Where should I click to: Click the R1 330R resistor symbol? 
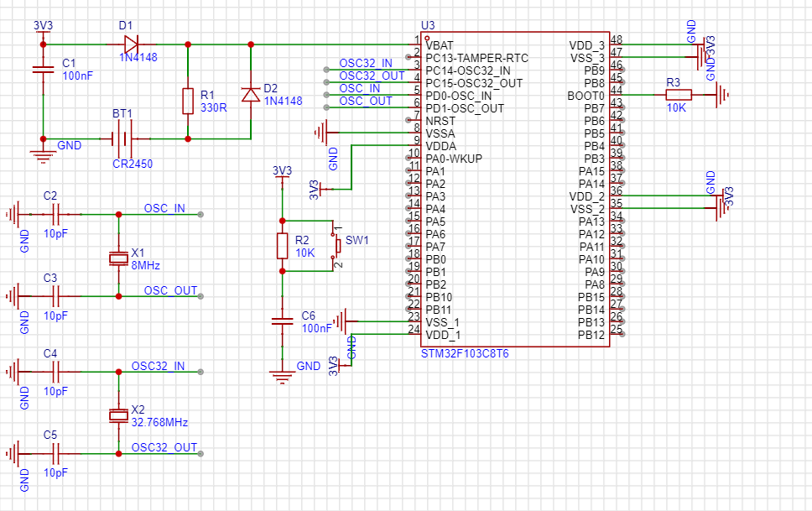click(x=188, y=101)
